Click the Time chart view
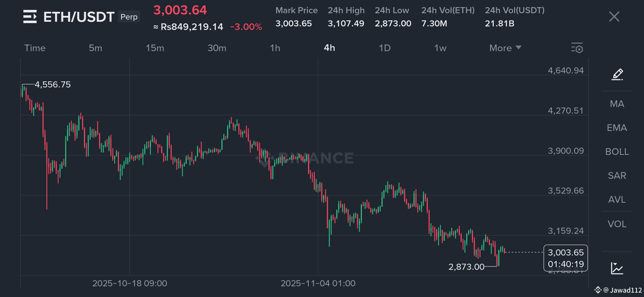644x297 pixels. [35, 48]
